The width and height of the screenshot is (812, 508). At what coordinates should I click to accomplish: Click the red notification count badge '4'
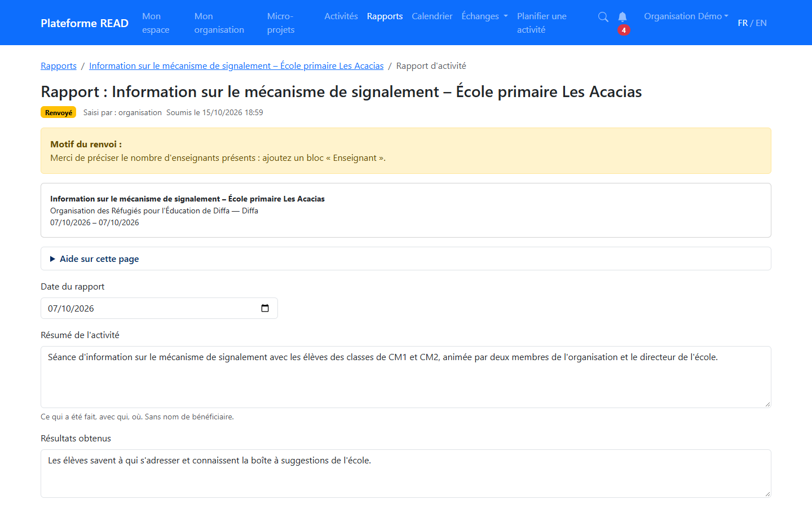624,30
